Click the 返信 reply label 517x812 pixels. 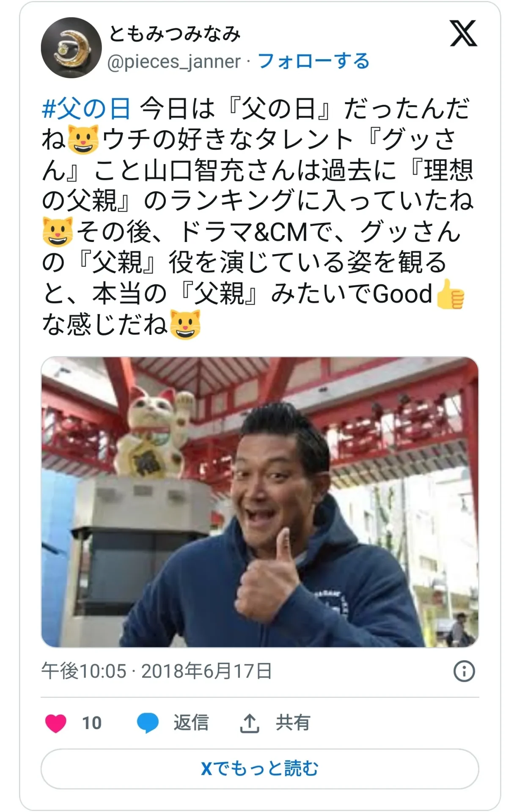[191, 723]
